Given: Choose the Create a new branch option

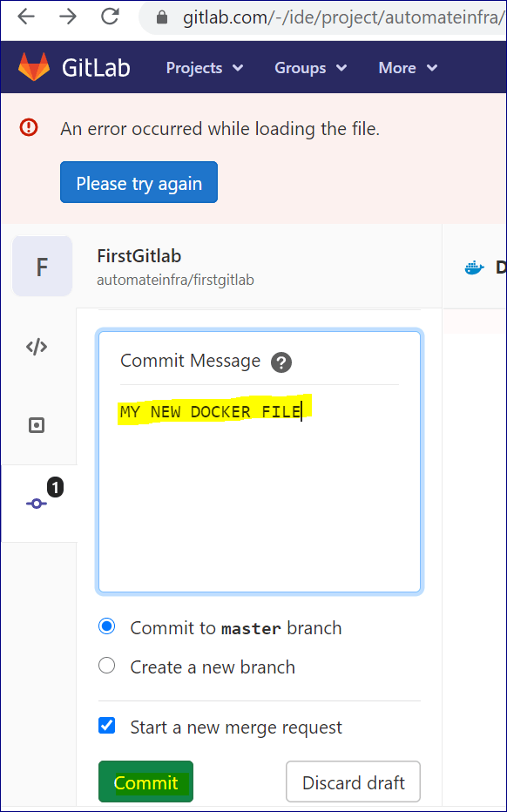Looking at the screenshot, I should click(106, 665).
